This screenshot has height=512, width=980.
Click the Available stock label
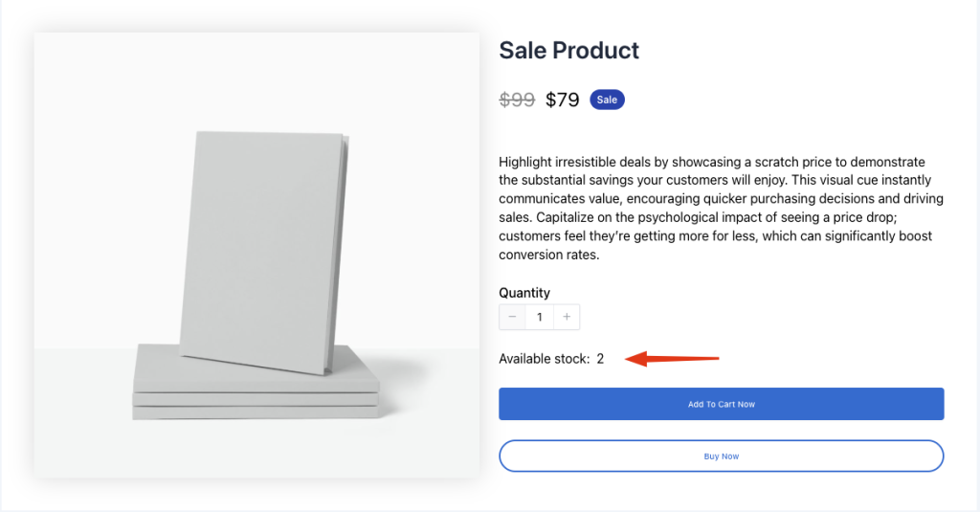point(545,359)
